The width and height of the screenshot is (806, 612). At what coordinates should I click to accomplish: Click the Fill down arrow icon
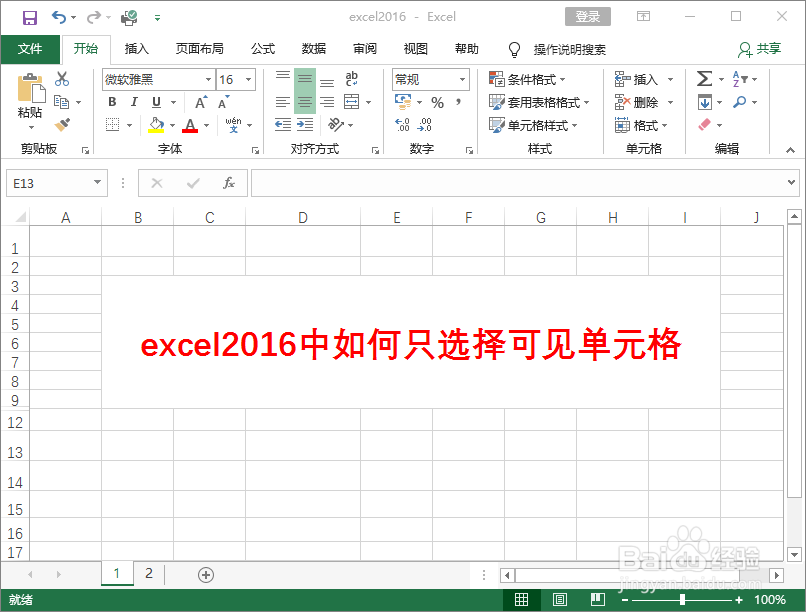point(705,102)
